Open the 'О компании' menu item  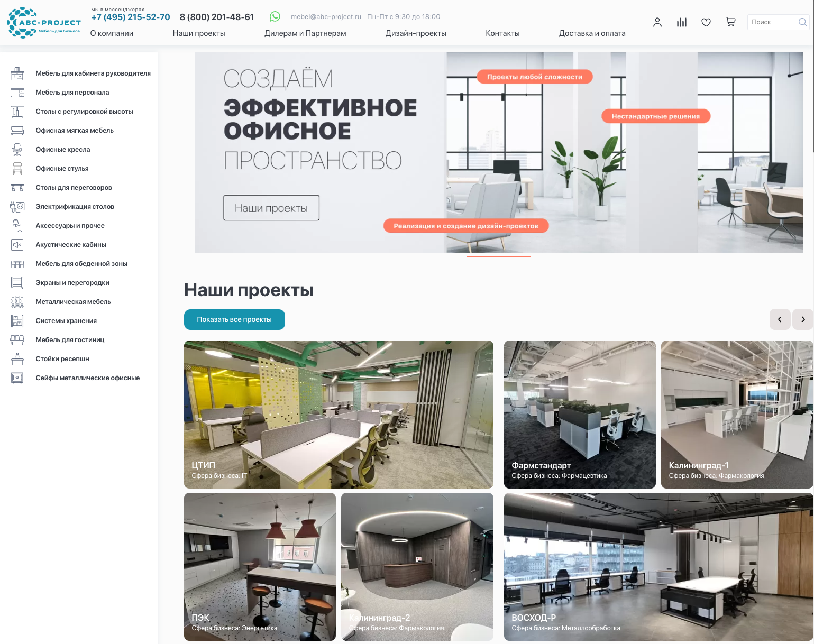pos(112,33)
